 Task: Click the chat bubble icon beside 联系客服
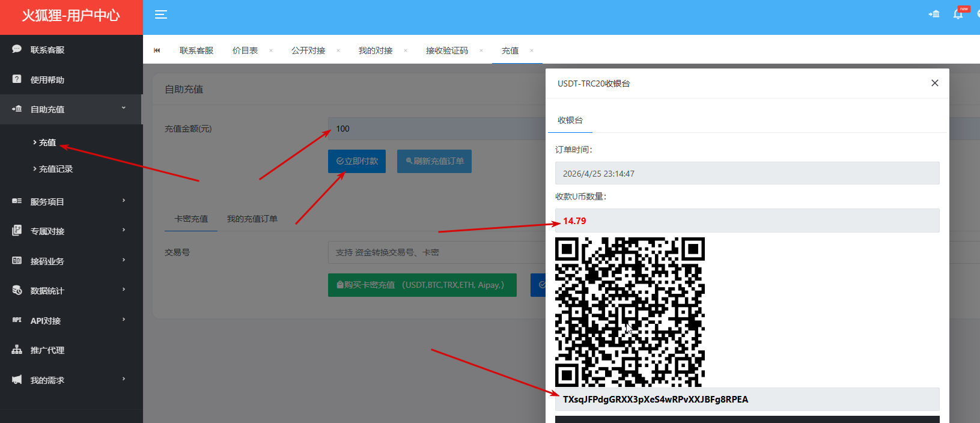[x=17, y=49]
